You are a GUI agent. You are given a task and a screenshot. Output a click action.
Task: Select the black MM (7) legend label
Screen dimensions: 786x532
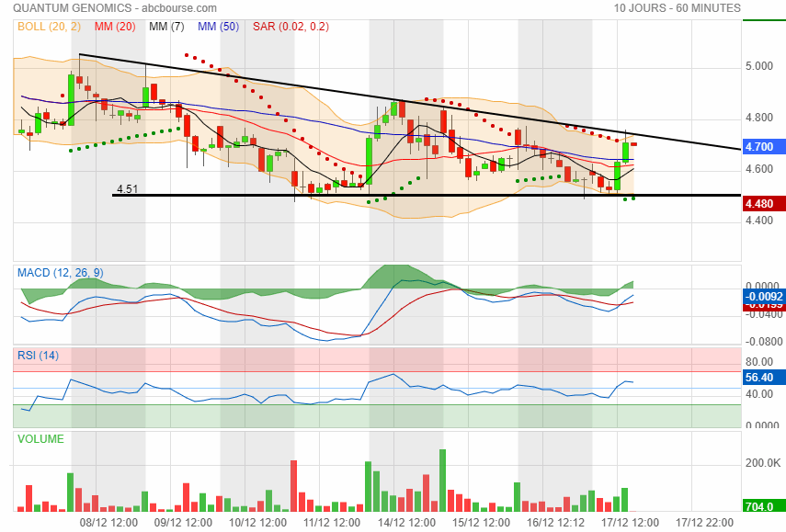[166, 26]
